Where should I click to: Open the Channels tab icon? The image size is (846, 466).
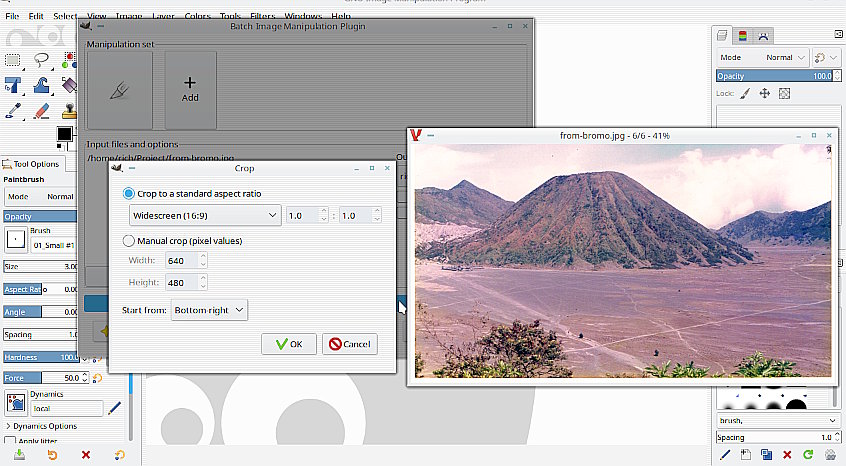point(742,36)
